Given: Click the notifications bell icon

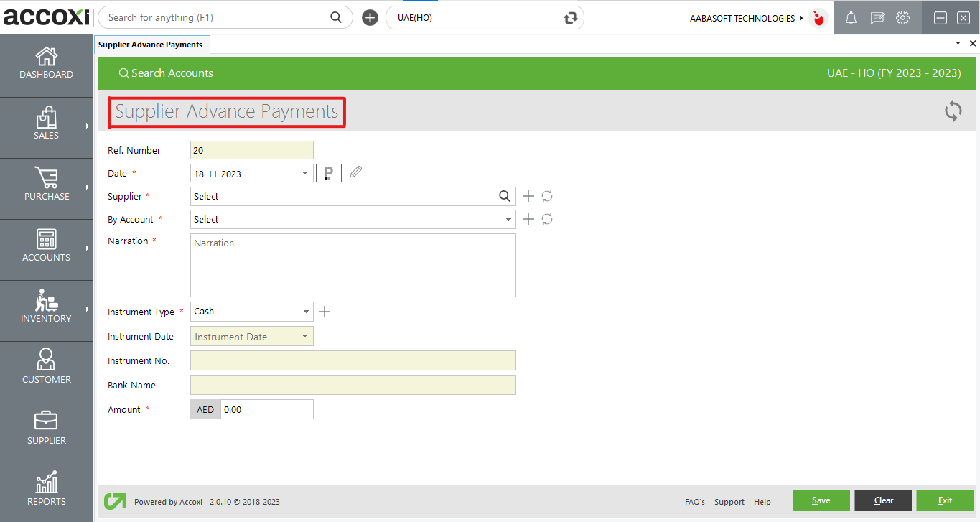Looking at the screenshot, I should 851,17.
